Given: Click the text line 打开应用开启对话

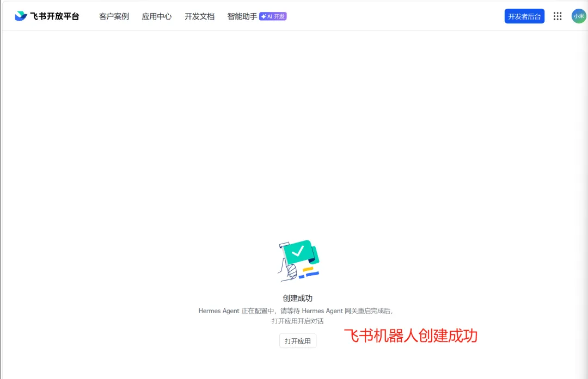Looking at the screenshot, I should click(x=298, y=321).
